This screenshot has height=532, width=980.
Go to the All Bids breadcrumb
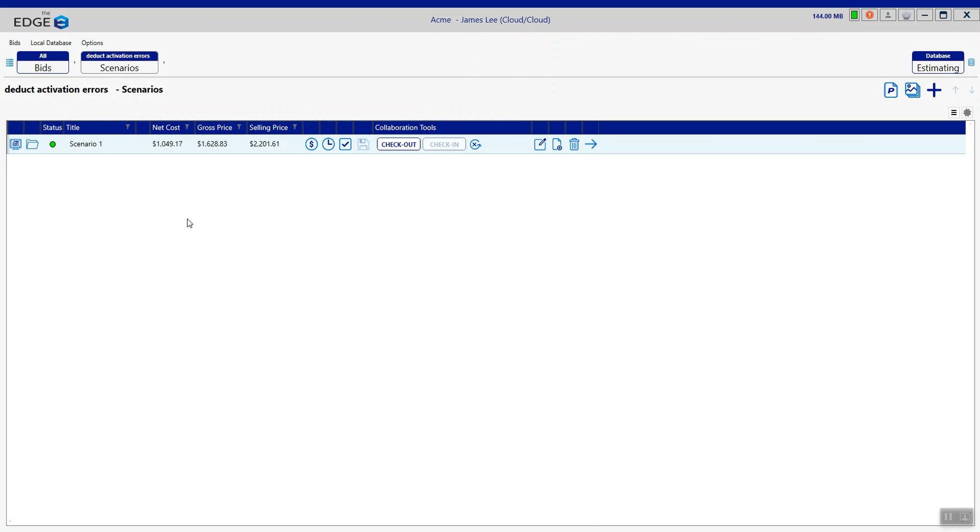pos(43,63)
